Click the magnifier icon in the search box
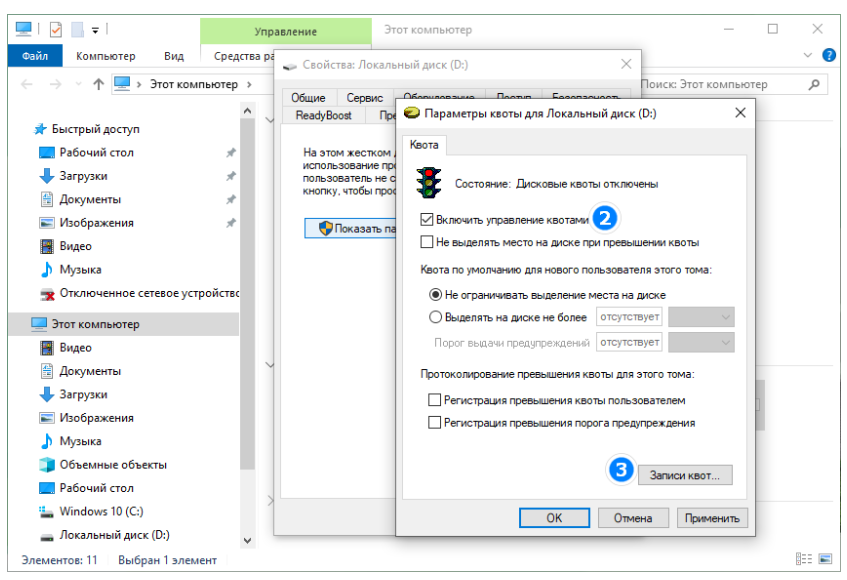The image size is (847, 580). 814,84
